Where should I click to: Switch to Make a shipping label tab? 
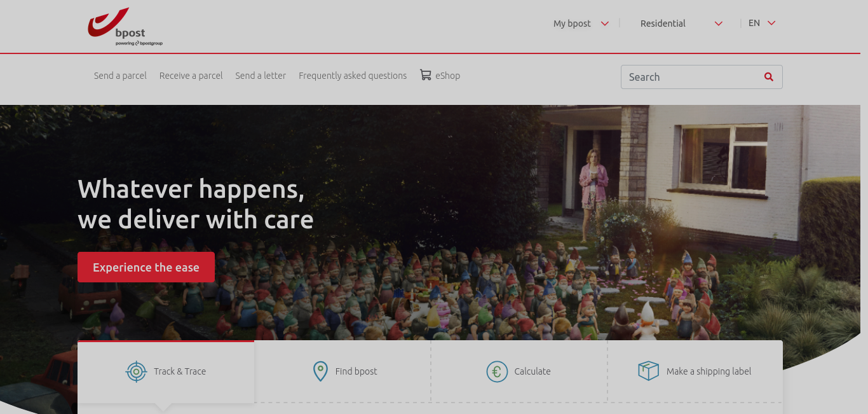tap(695, 371)
